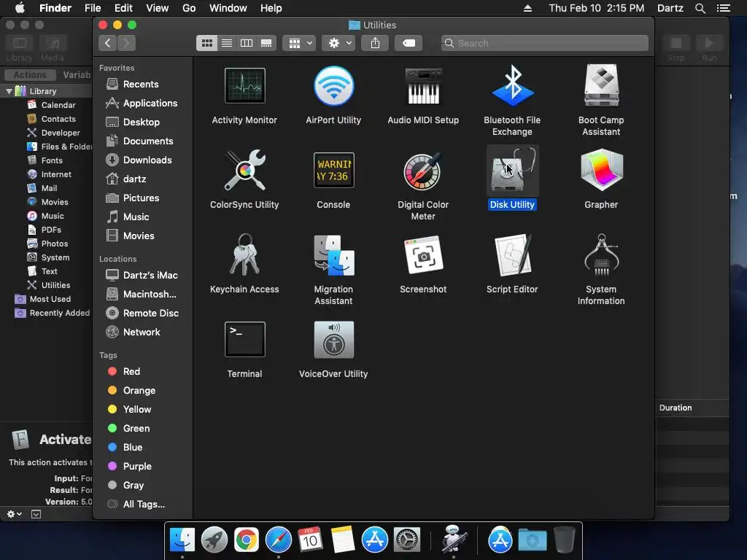Open System Information icon
The width and height of the screenshot is (747, 560).
click(x=601, y=254)
